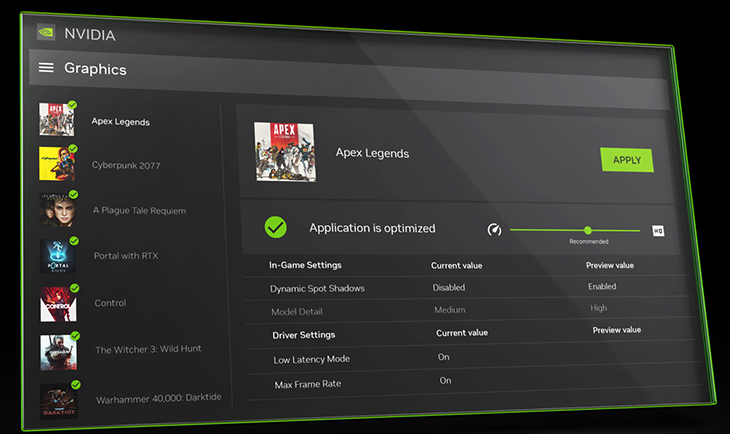730x434 pixels.
Task: Click the Portal with RTX thumbnail
Action: [x=58, y=256]
